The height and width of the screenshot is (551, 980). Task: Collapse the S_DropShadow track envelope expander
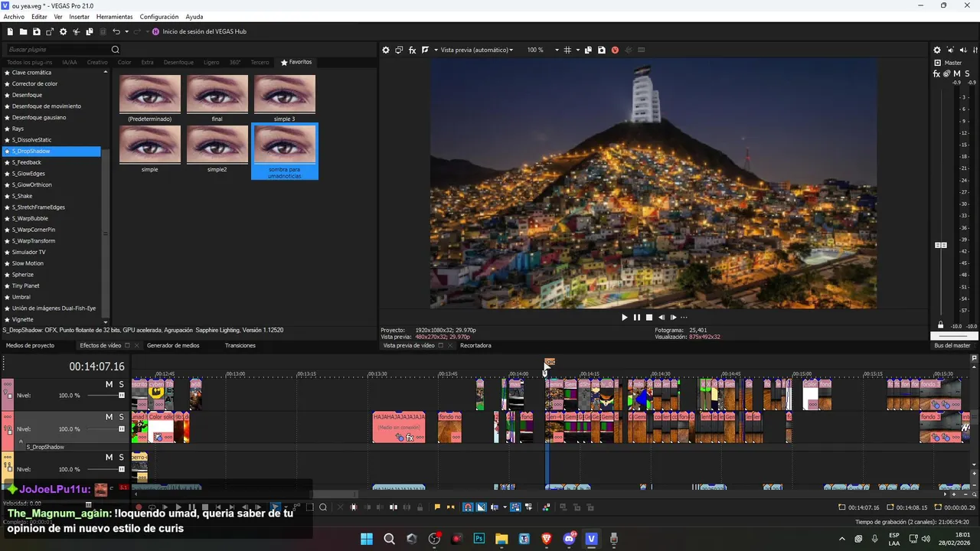point(21,442)
